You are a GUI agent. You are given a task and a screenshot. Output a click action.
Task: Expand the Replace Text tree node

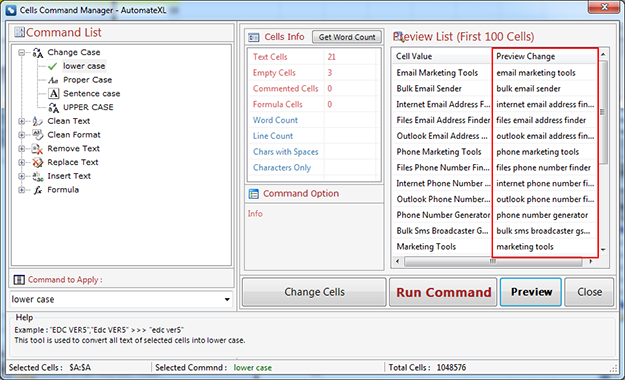[x=22, y=163]
